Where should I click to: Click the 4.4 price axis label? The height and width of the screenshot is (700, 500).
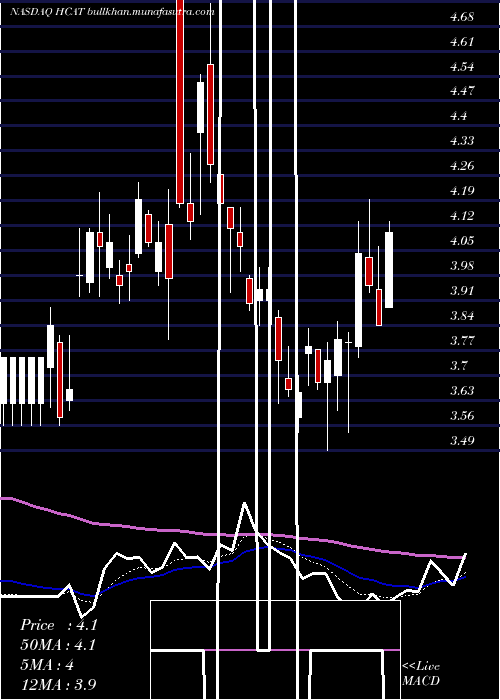coord(458,116)
